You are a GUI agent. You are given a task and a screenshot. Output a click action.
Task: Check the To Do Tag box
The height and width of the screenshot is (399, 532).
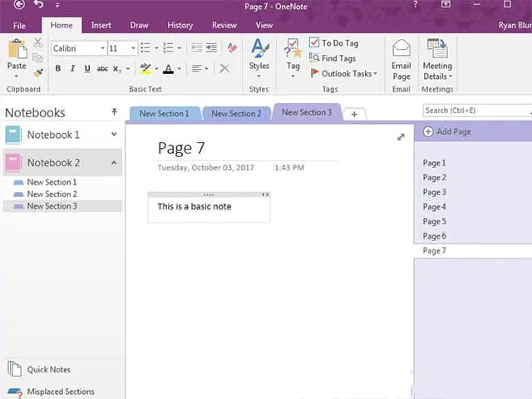tap(314, 42)
